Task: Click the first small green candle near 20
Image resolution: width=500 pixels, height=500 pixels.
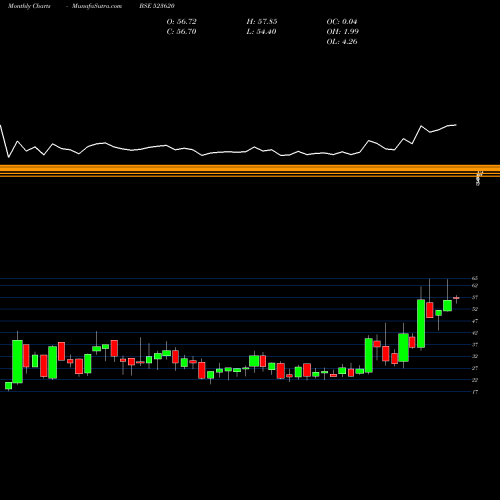Action: point(9,386)
